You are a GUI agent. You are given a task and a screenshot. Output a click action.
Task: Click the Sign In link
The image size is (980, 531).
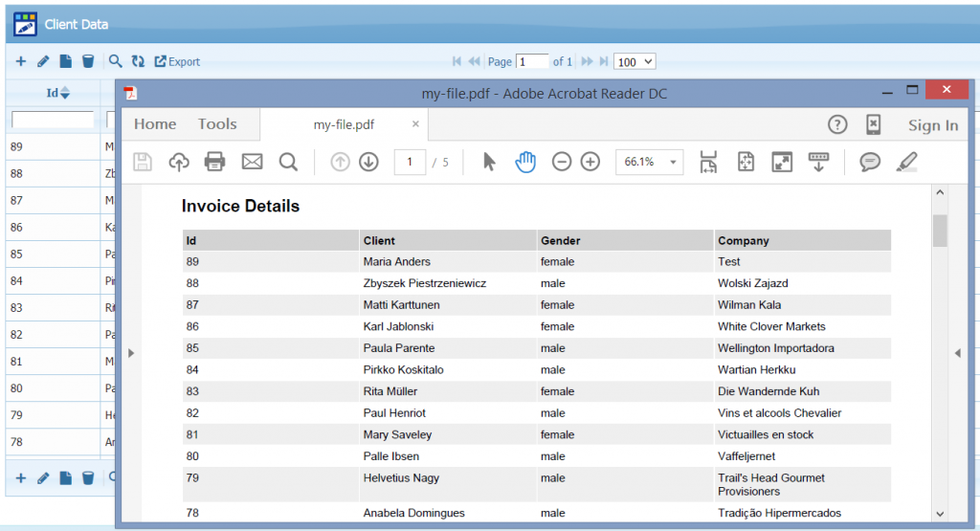(x=933, y=125)
